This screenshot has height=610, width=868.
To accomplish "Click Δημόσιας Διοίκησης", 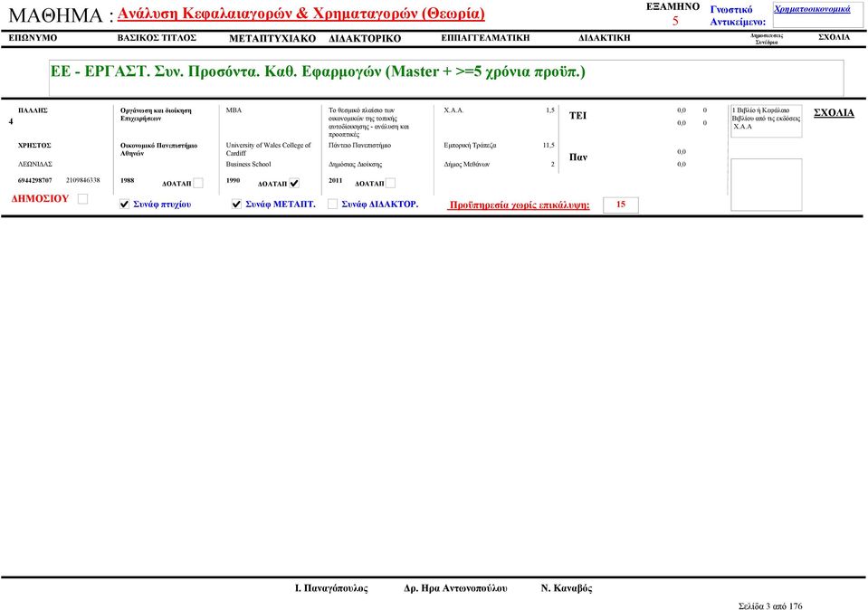I will coord(356,165).
